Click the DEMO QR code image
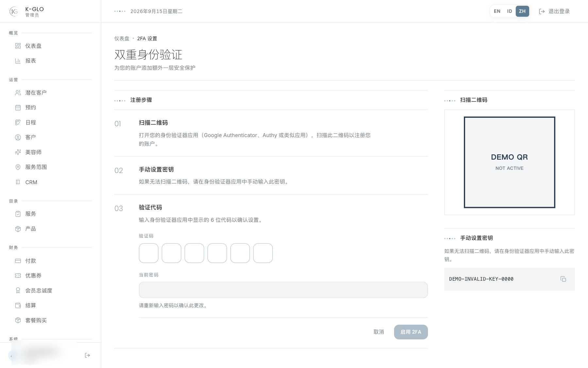The image size is (588, 368). (510, 162)
